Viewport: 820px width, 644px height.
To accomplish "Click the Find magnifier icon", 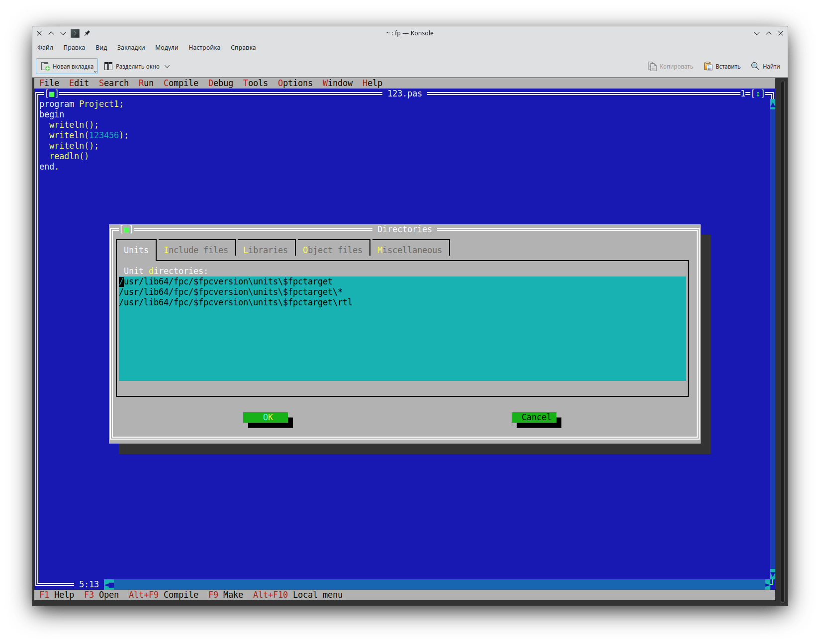I will (x=755, y=66).
